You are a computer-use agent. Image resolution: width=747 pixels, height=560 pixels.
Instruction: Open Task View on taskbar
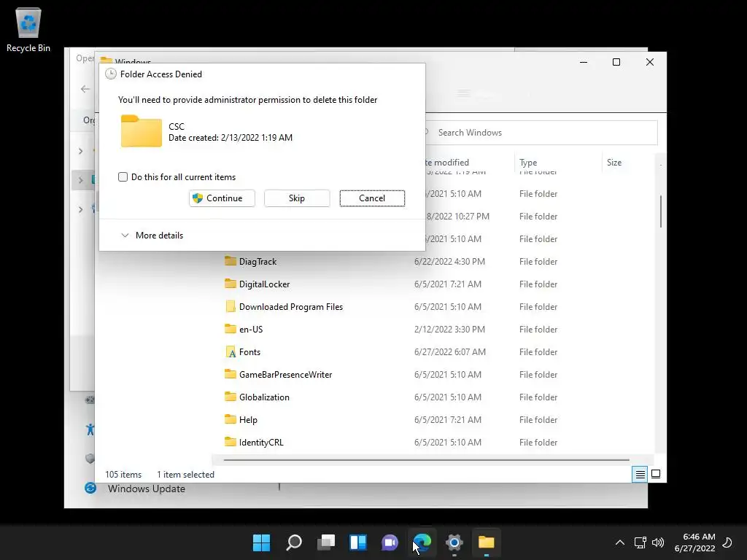pyautogui.click(x=326, y=542)
